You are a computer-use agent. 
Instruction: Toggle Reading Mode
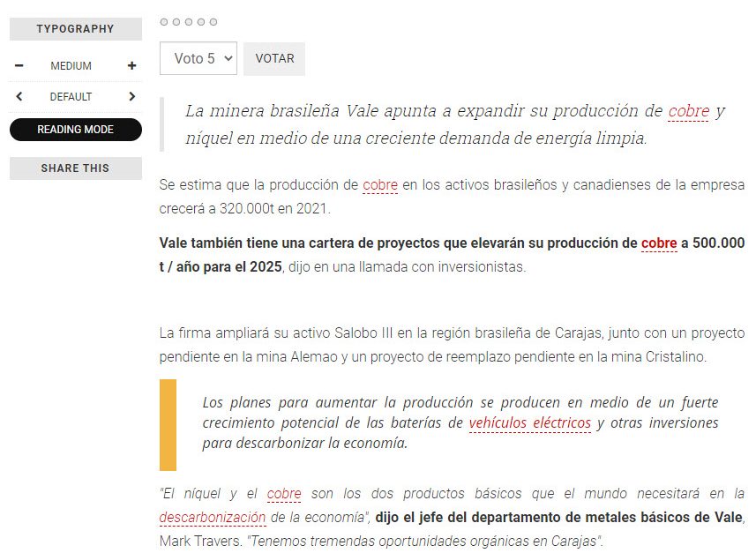click(75, 130)
